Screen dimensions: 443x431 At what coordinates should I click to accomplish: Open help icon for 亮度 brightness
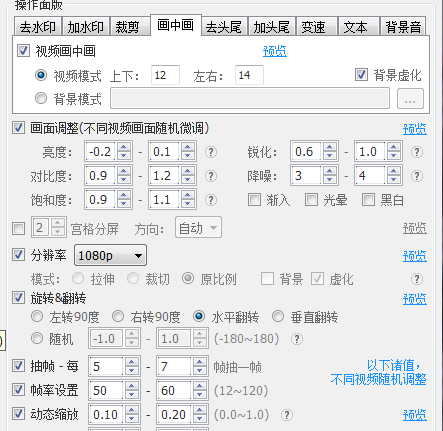click(211, 152)
